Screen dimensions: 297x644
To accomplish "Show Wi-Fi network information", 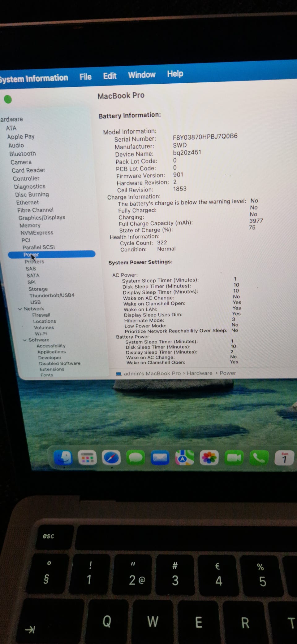I will click(41, 334).
